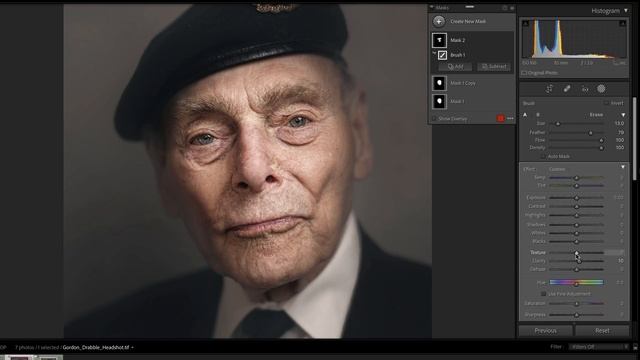Click the brush Size value 13.0
640x360 pixels.
coord(619,123)
